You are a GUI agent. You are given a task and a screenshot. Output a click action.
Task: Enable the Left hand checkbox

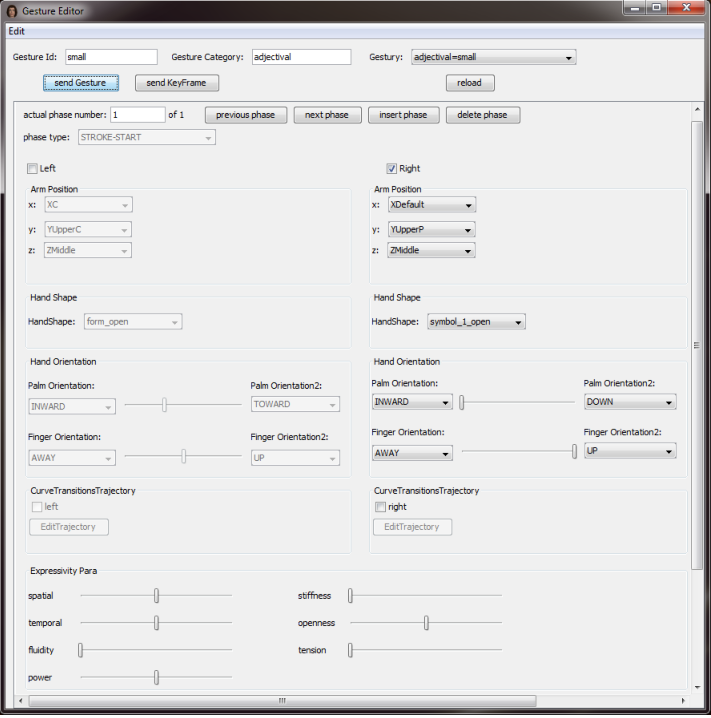coord(32,169)
